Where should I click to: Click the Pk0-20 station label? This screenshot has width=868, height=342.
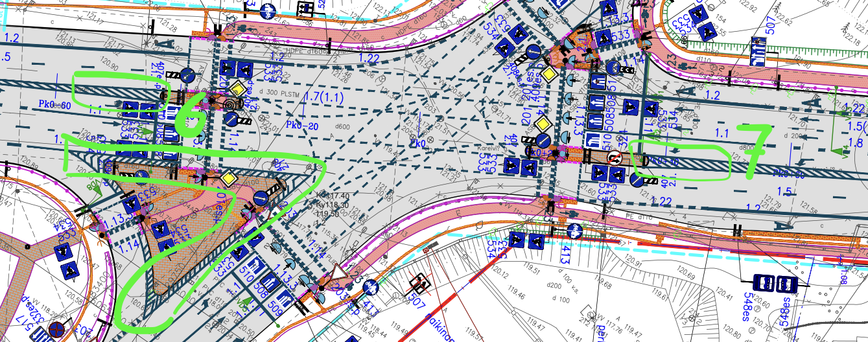(303, 126)
